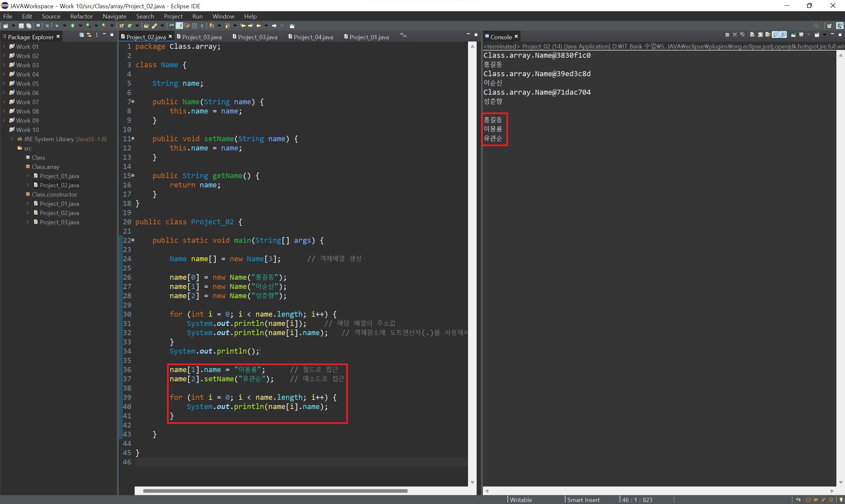Open the Run button dropdown arrow
Screen dimensions: 845x504
[81, 26]
